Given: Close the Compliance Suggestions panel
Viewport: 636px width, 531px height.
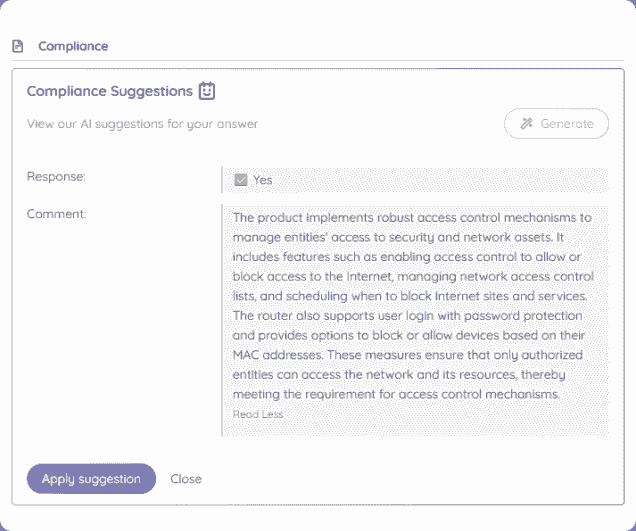Looking at the screenshot, I should (x=186, y=479).
